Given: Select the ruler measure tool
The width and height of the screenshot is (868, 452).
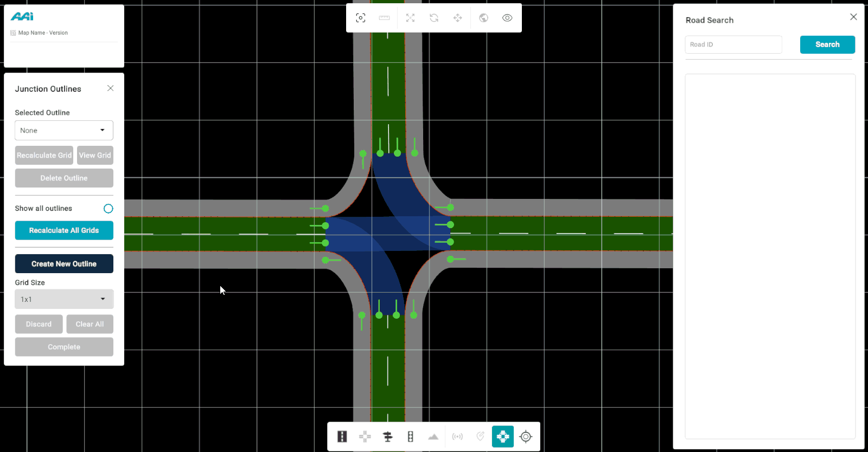Looking at the screenshot, I should pos(384,18).
